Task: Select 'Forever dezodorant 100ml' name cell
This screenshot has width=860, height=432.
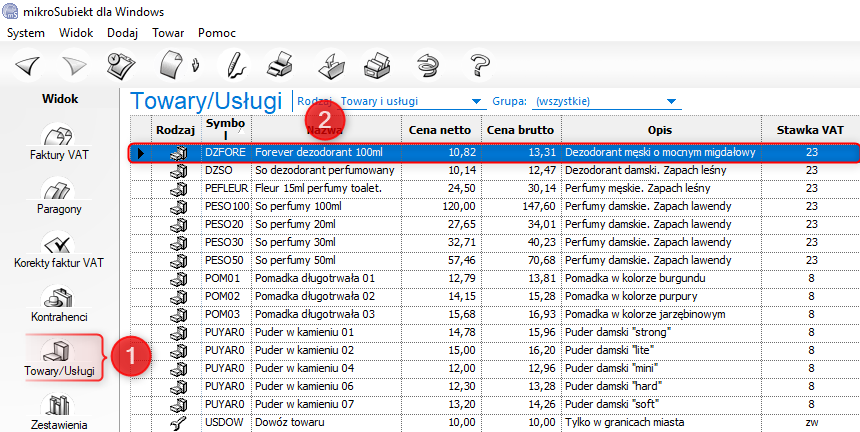Action: coord(326,154)
